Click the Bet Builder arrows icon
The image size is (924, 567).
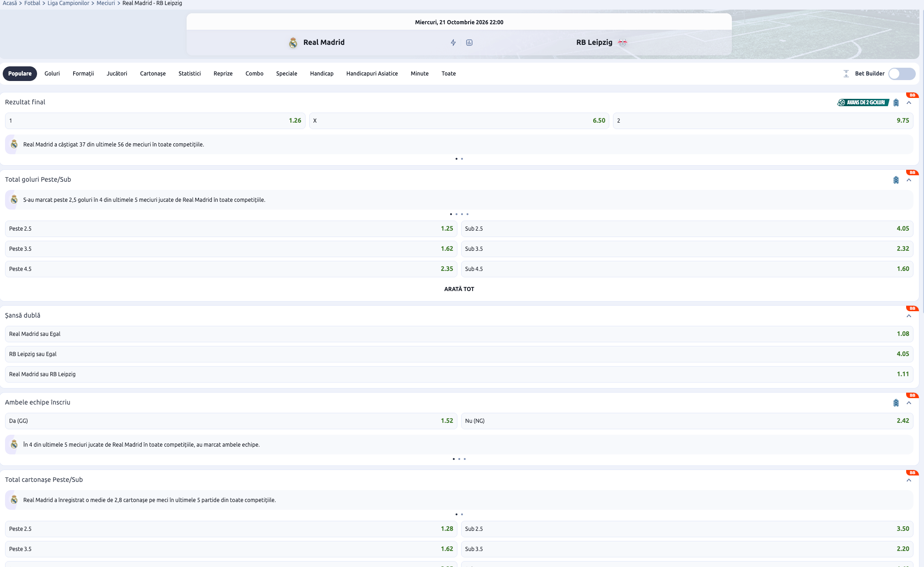(x=846, y=74)
